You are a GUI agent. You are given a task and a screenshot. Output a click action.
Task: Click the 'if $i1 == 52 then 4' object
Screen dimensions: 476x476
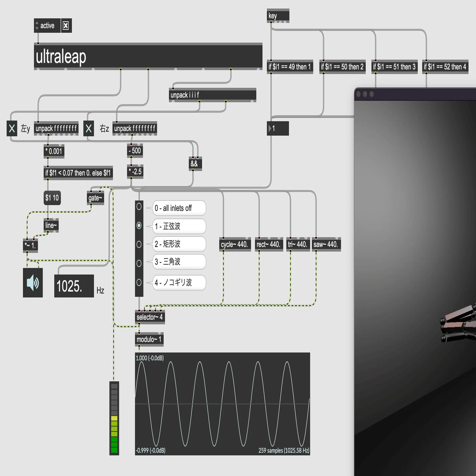pyautogui.click(x=445, y=67)
